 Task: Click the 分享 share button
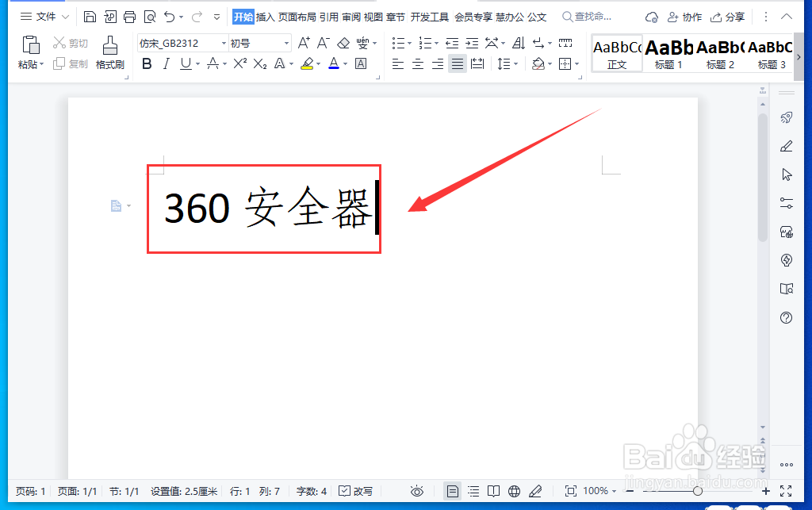727,17
